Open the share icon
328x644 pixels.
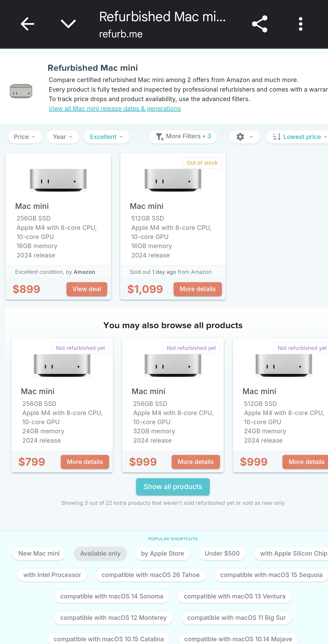[260, 24]
